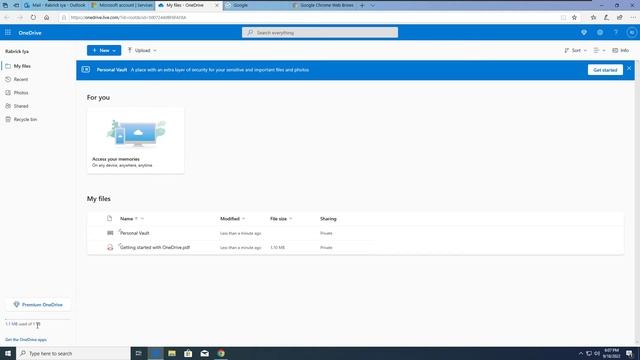Switch to the Mail Outlook tab
Image resolution: width=640 pixels, height=360 pixels.
[x=55, y=5]
